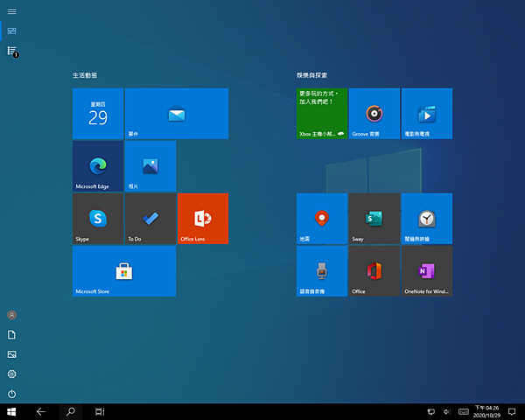Open the user account menu

pos(11,314)
